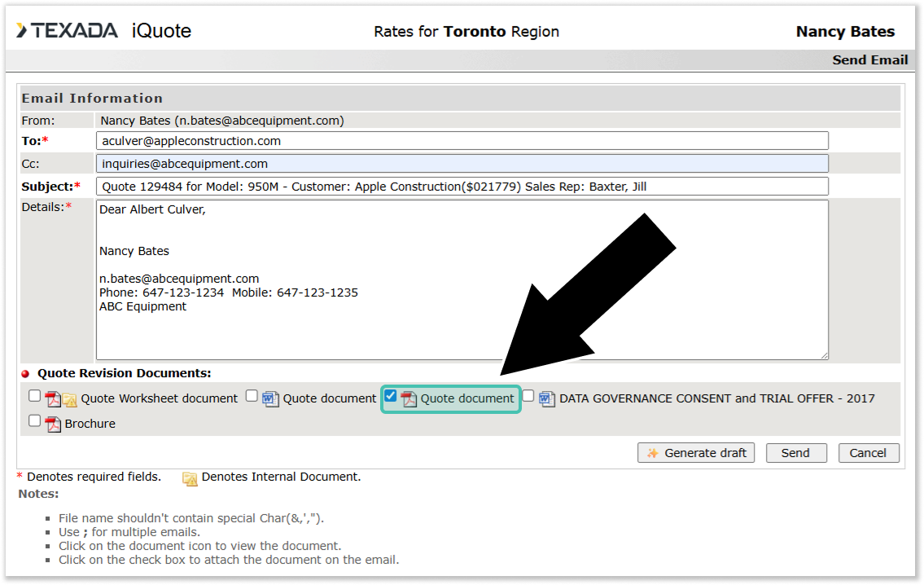Open the Word icon for Quote document
924x585 pixels.
pyautogui.click(x=270, y=399)
